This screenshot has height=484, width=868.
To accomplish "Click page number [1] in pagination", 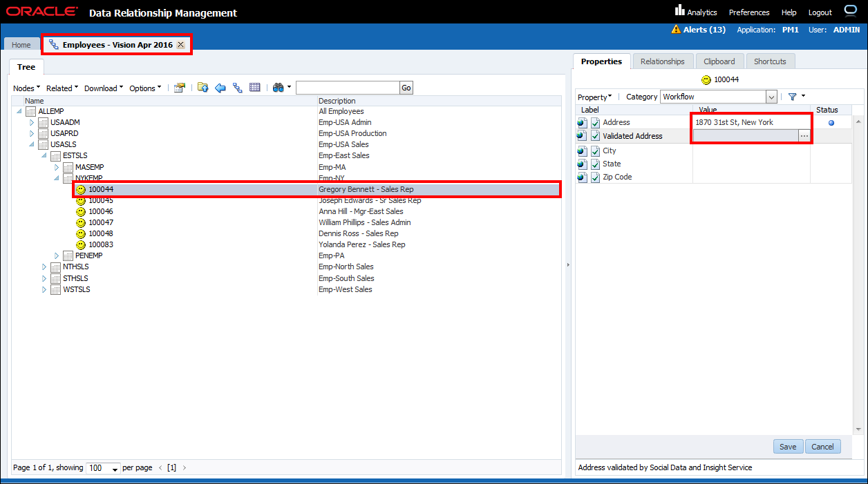I will click(x=171, y=467).
